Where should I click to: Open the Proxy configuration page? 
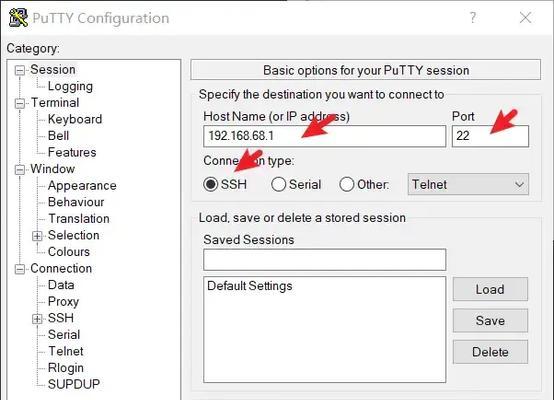click(63, 301)
